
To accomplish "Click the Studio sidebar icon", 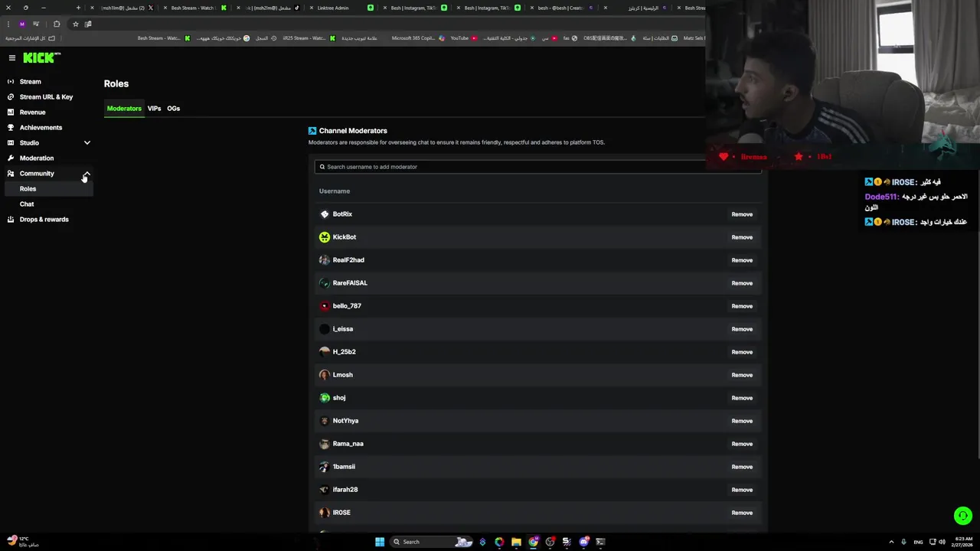I will click(x=11, y=143).
